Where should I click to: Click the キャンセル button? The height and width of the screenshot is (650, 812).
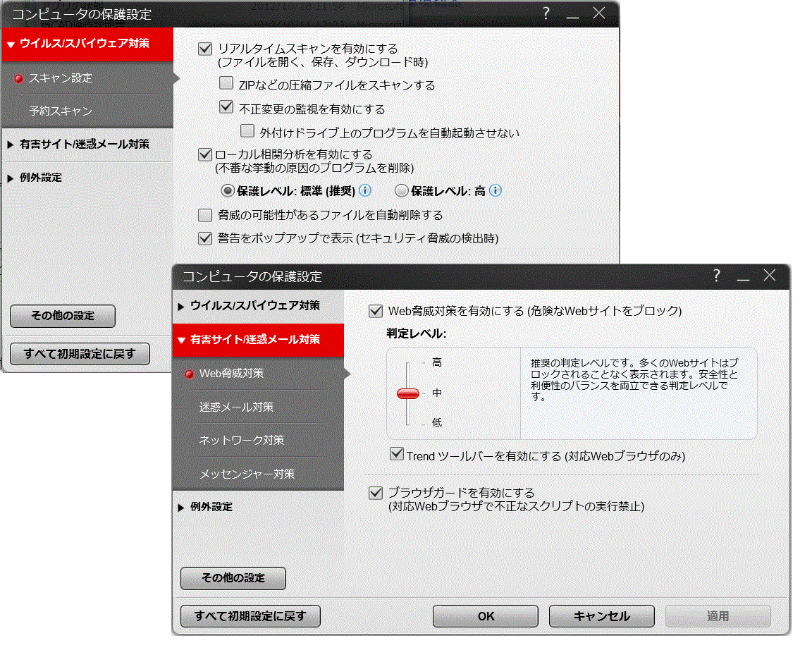602,616
